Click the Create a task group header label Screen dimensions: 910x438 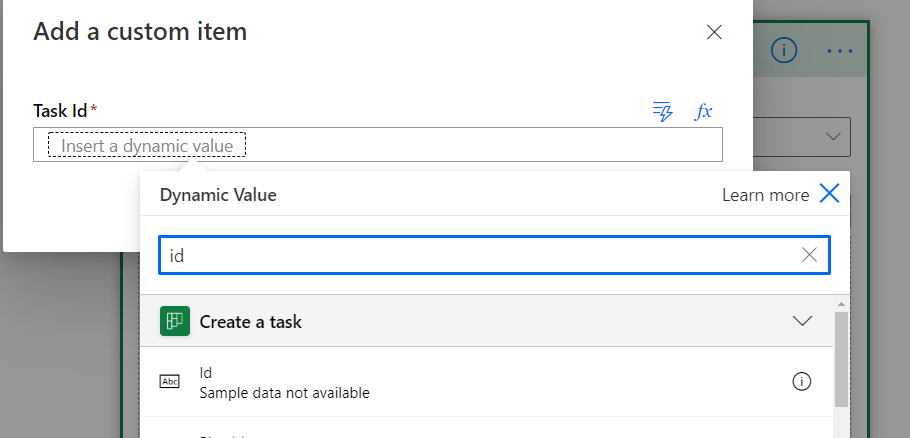click(250, 322)
